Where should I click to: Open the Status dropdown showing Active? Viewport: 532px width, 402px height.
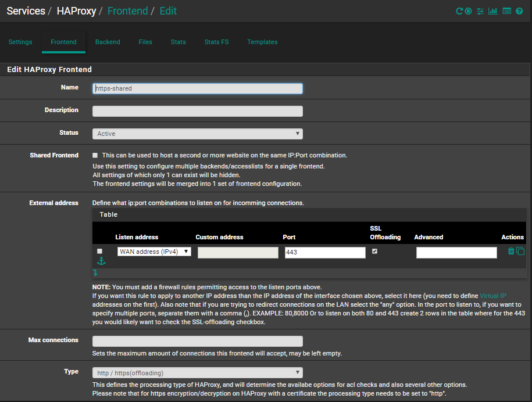pyautogui.click(x=197, y=134)
